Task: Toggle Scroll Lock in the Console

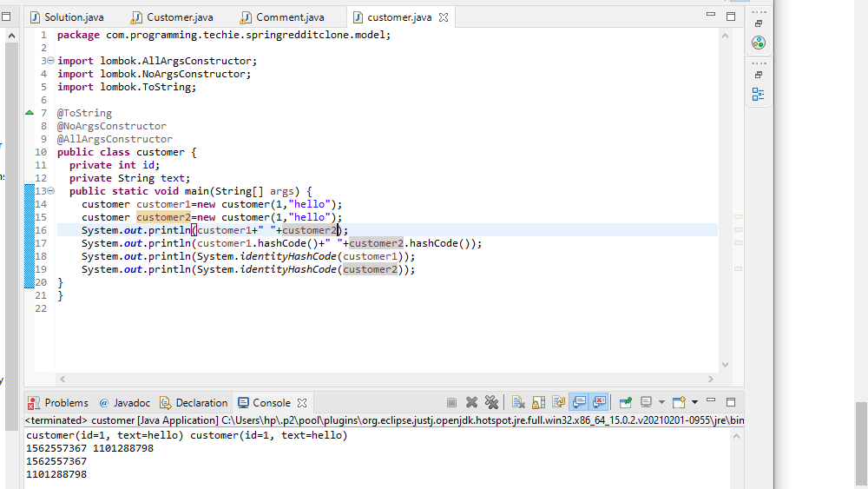Action: pyautogui.click(x=539, y=403)
